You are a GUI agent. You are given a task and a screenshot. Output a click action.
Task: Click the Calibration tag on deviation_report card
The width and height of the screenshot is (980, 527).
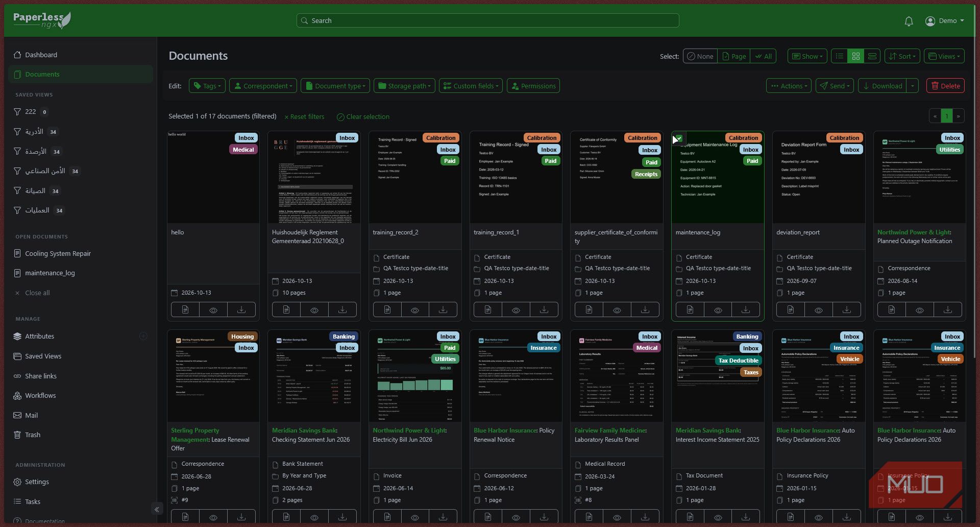[844, 138]
